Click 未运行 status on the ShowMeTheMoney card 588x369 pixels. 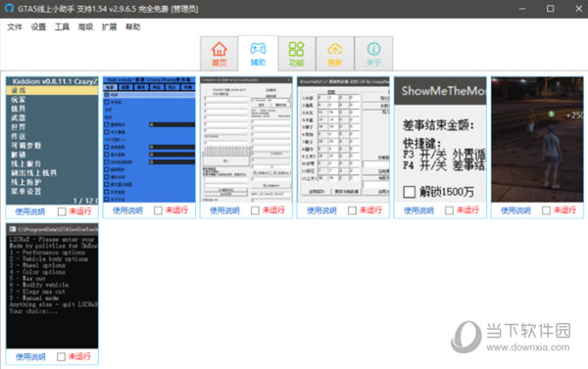pyautogui.click(x=467, y=210)
